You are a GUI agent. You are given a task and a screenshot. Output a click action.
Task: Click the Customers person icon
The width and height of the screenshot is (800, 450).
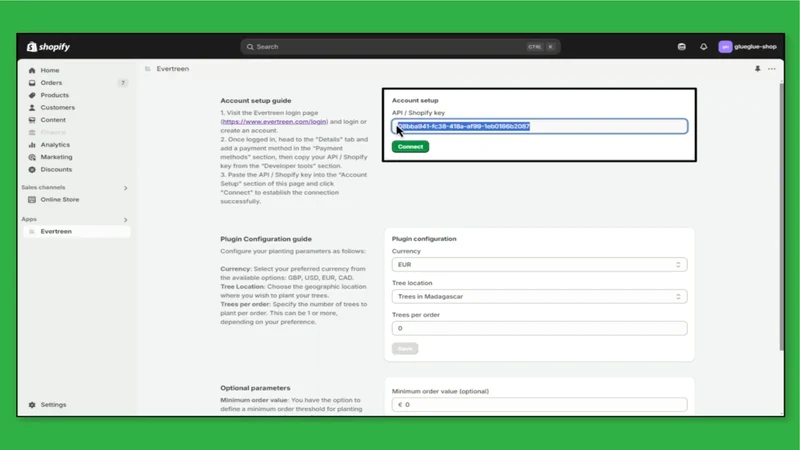click(x=32, y=108)
